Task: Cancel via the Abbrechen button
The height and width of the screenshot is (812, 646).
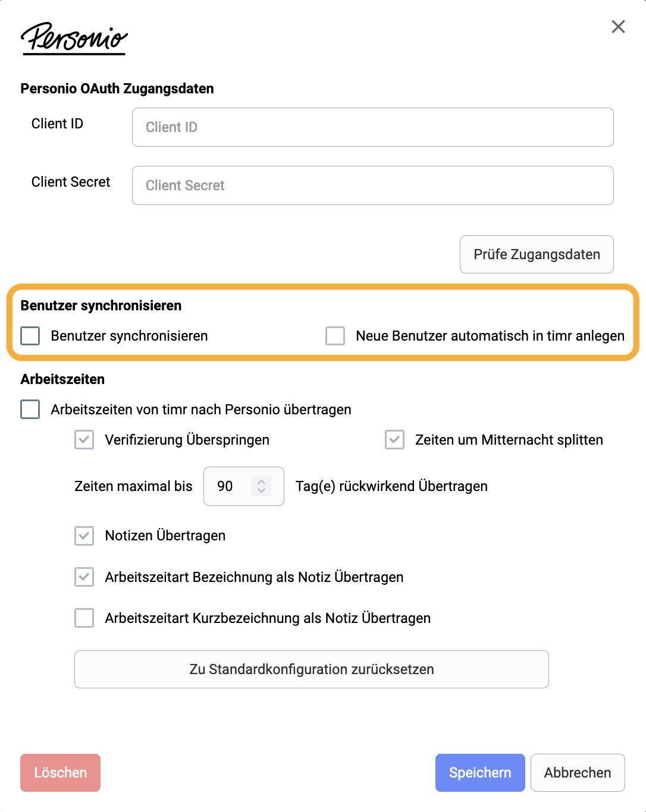Action: (x=578, y=773)
